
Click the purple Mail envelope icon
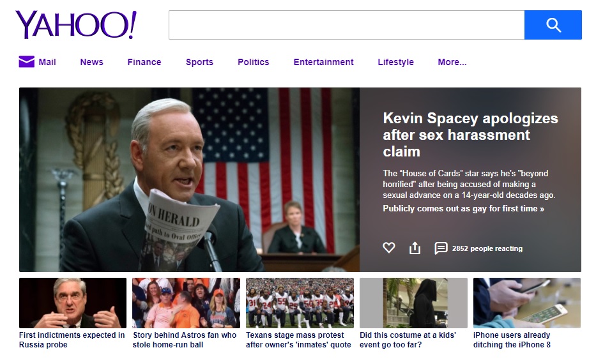[27, 61]
